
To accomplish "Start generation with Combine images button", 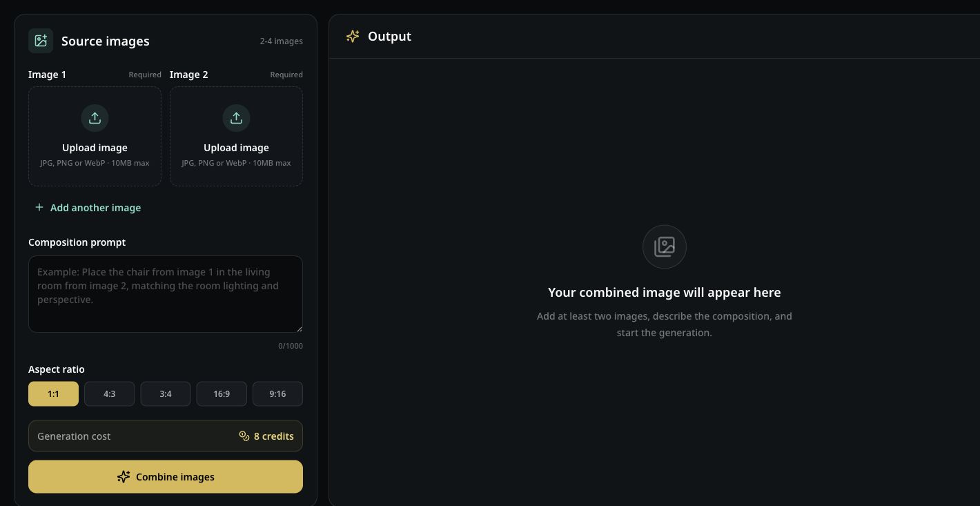I will 166,476.
